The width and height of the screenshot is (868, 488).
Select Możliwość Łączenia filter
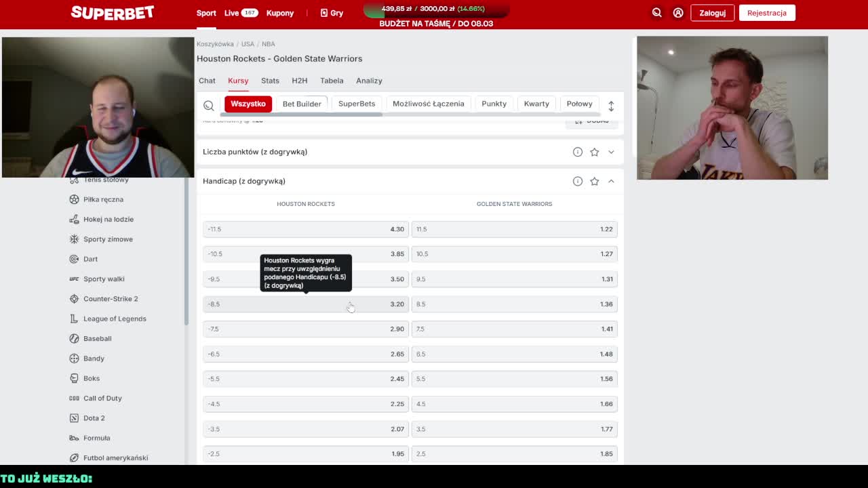click(429, 104)
